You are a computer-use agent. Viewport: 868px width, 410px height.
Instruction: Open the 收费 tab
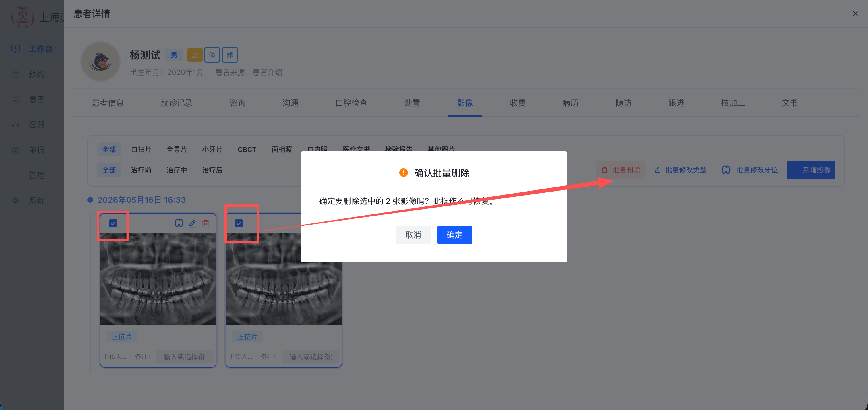point(518,103)
